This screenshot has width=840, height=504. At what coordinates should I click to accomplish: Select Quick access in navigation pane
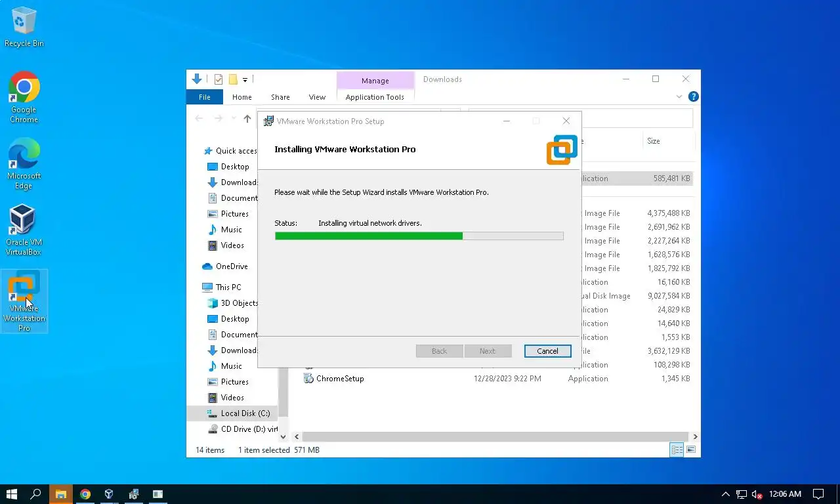click(230, 151)
